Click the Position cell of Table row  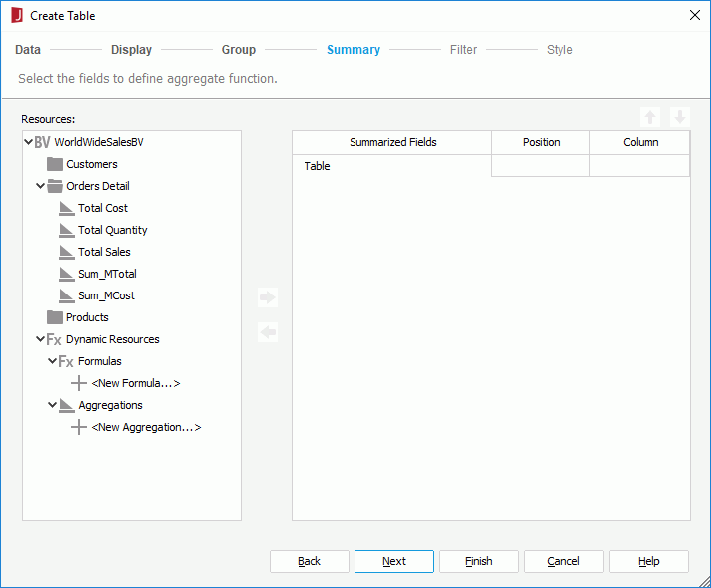[x=540, y=166]
